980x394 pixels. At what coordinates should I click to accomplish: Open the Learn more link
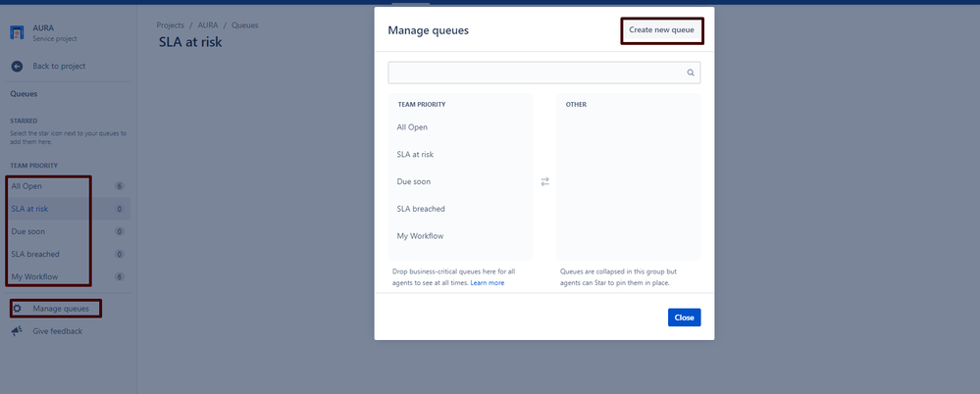(x=488, y=283)
